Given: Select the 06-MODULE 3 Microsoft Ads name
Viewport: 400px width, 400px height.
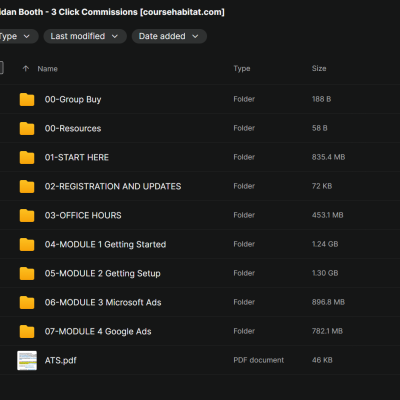Looking at the screenshot, I should (103, 302).
